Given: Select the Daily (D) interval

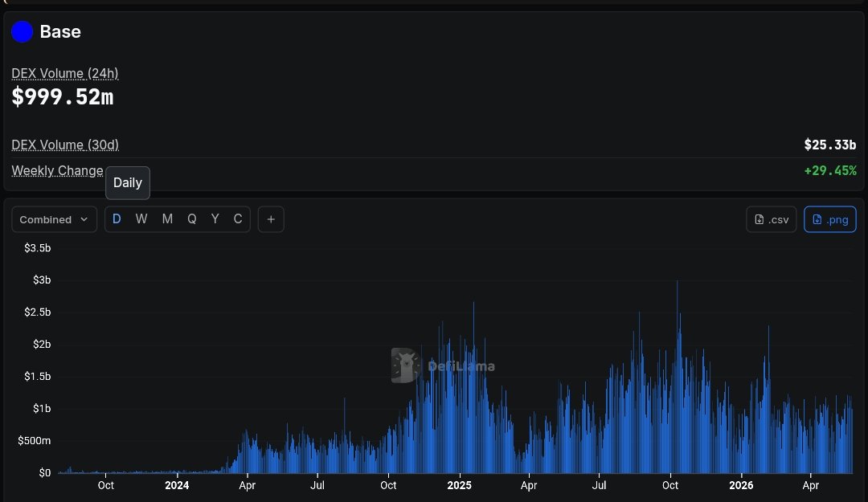Looking at the screenshot, I should click(117, 219).
